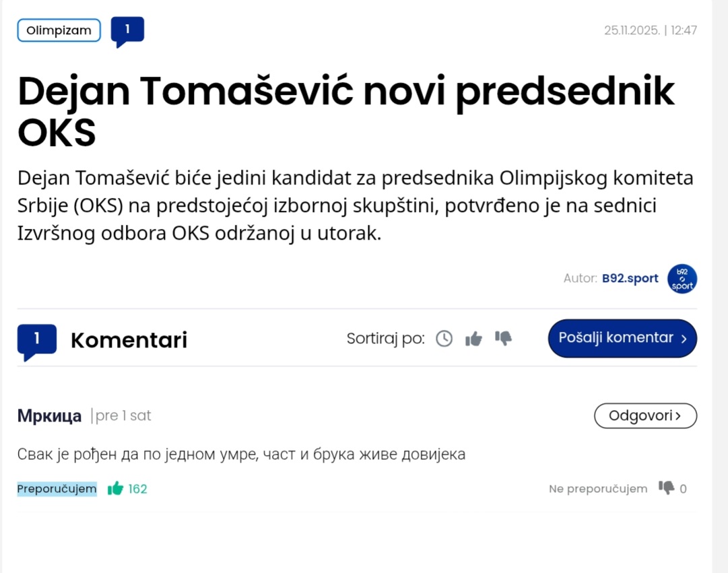Screen dimensions: 728x573
Task: Sort comments by thumbs-up icon
Action: pos(473,339)
